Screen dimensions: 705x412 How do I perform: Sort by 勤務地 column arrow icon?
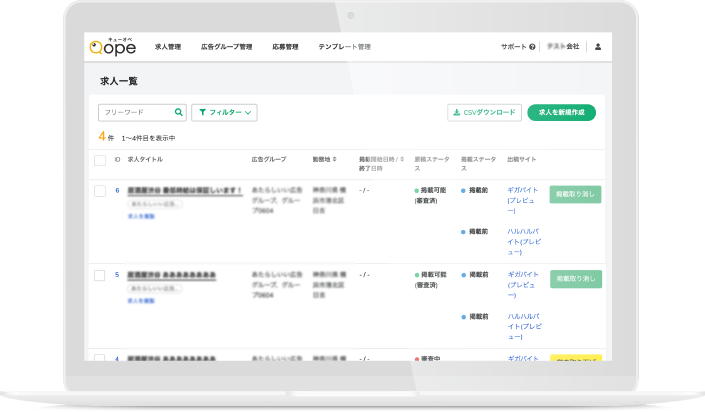point(335,159)
